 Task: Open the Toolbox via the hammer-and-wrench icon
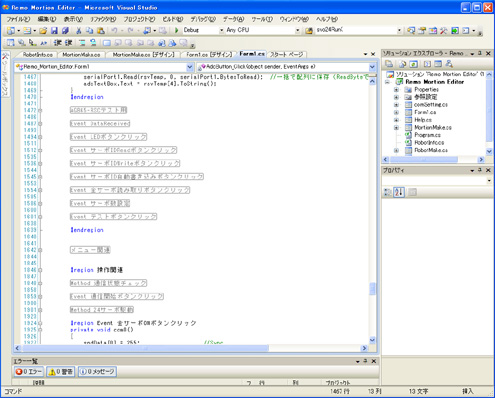tap(444, 31)
